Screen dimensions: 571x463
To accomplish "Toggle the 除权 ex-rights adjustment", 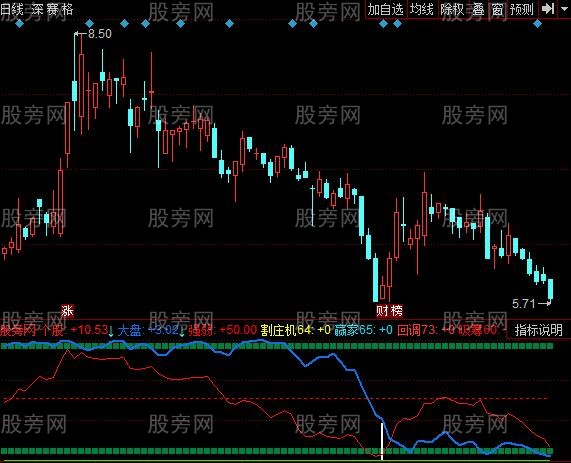I will [452, 9].
